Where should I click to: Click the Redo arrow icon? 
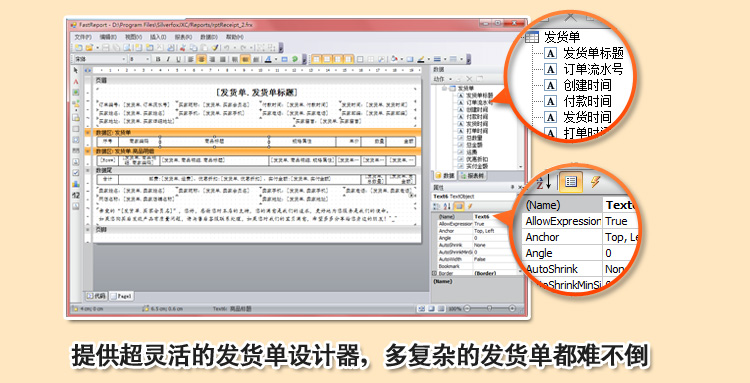click(243, 48)
